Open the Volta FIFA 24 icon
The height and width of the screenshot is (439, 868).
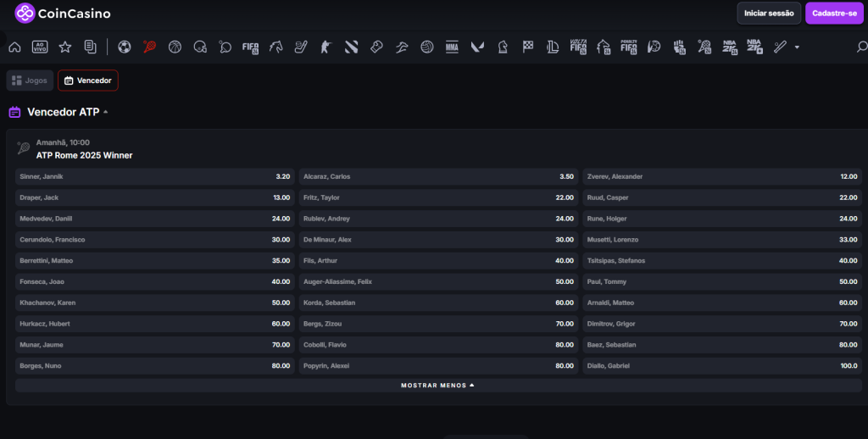(x=578, y=47)
